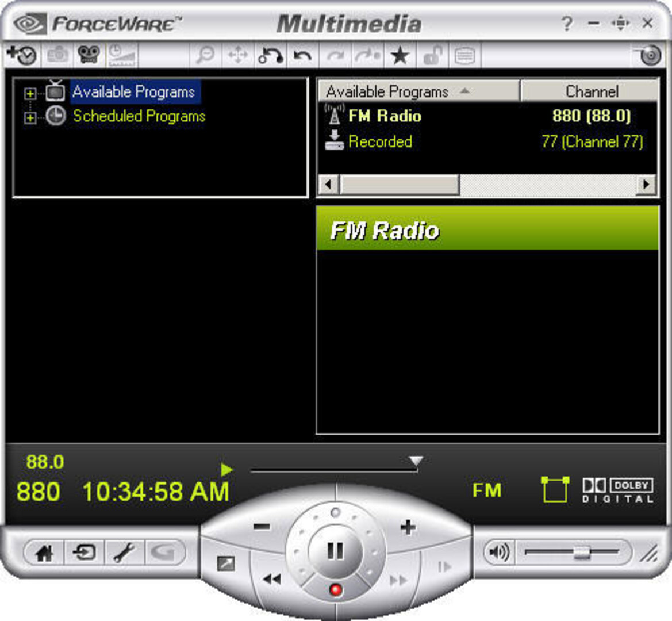Click the music note with return arrow icon

coord(270,55)
